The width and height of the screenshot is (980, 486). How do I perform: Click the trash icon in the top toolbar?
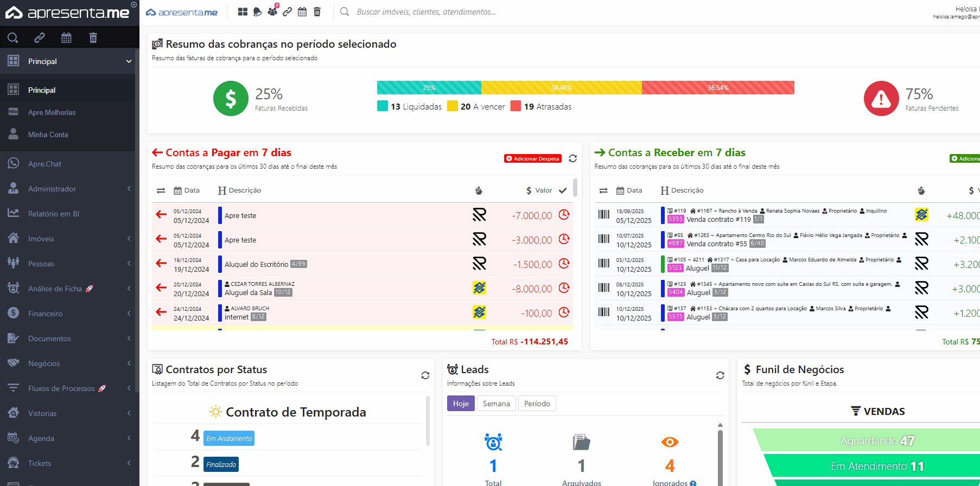pos(317,12)
